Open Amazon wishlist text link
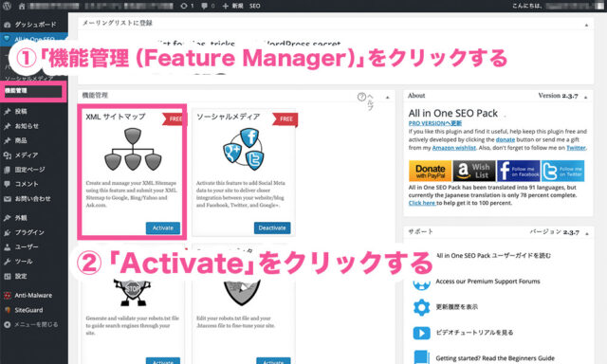Screen dimensions: 607x364 click(x=453, y=148)
